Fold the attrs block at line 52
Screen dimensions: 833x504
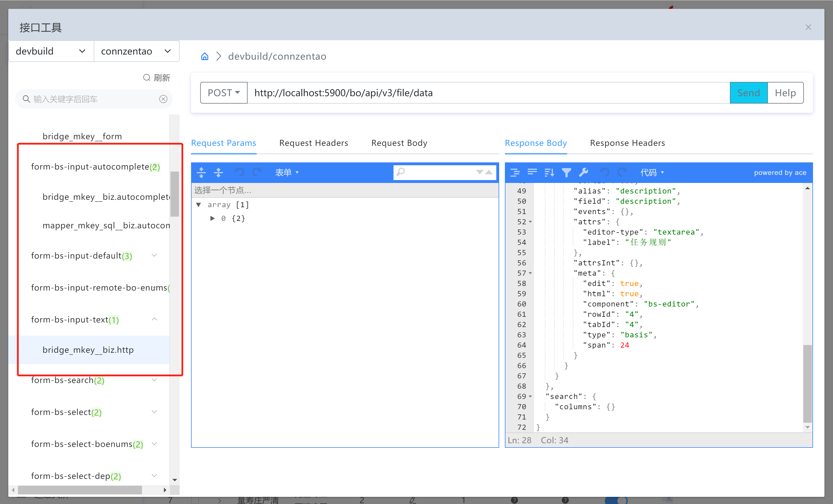[x=530, y=222]
